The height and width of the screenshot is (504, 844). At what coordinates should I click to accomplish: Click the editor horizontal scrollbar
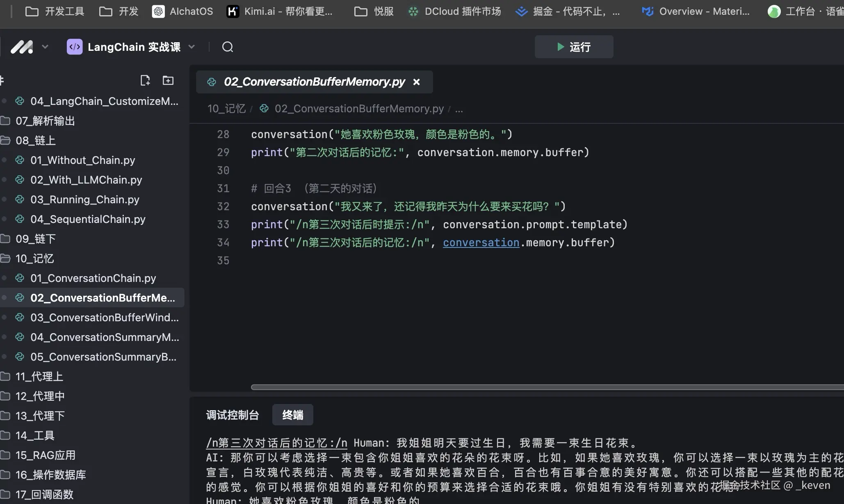pos(533,387)
